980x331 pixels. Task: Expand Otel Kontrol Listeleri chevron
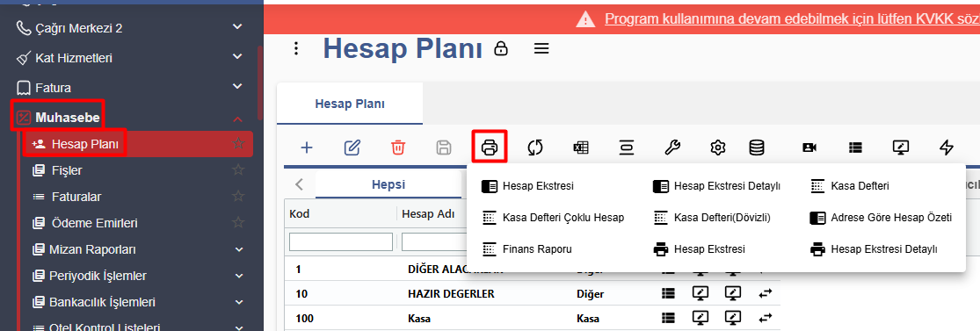click(239, 327)
